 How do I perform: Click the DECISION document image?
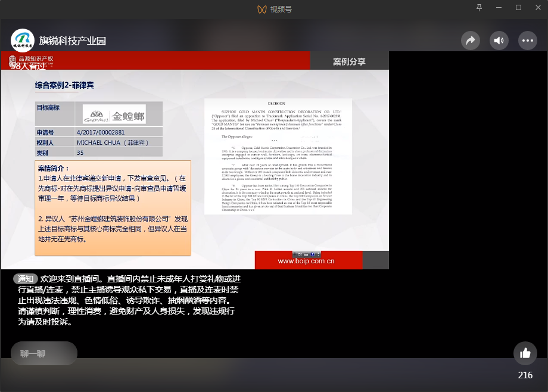click(278, 156)
